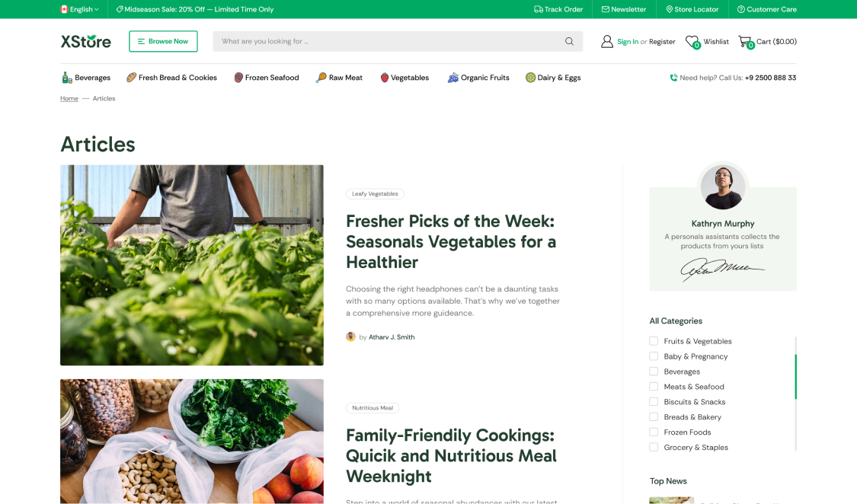
Task: Click the Newsletter envelope icon
Action: pos(605,9)
